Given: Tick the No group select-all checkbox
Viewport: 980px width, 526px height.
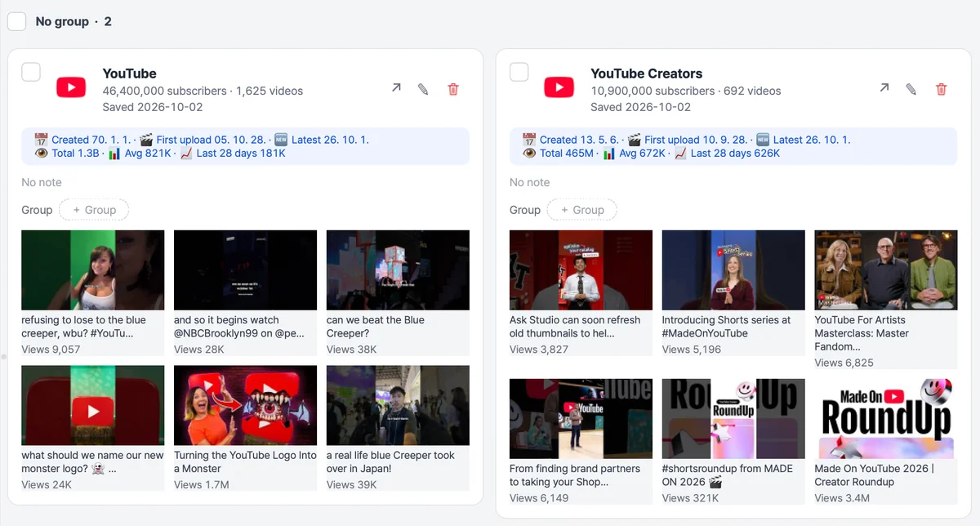Looking at the screenshot, I should [x=17, y=21].
